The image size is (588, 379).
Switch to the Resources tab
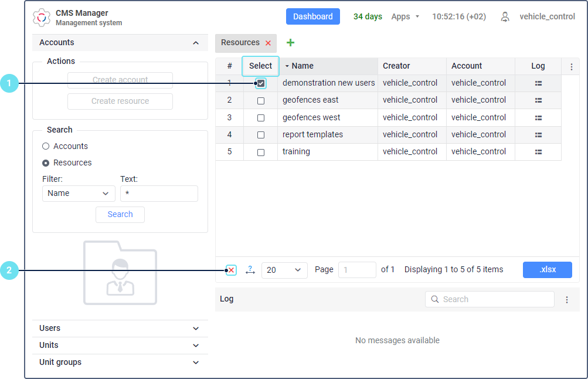pos(240,43)
